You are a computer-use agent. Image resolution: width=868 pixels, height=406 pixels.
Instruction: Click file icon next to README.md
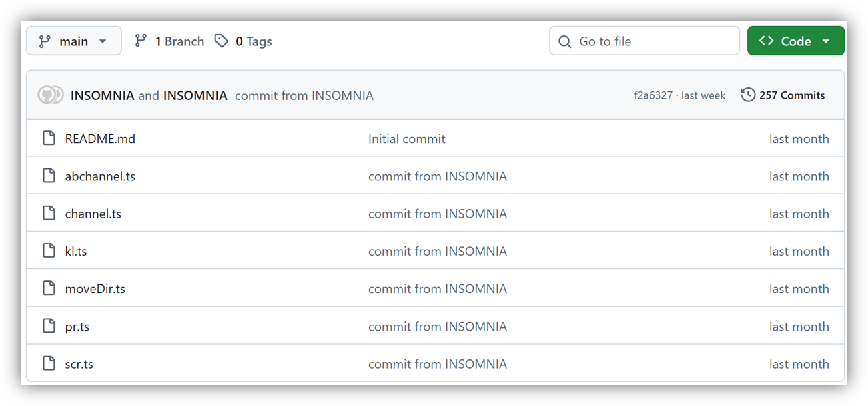49,138
